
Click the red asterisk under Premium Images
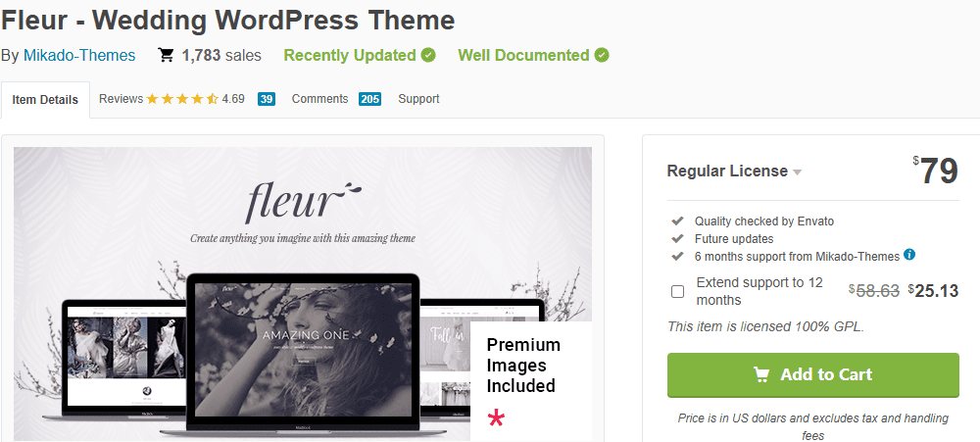496,418
